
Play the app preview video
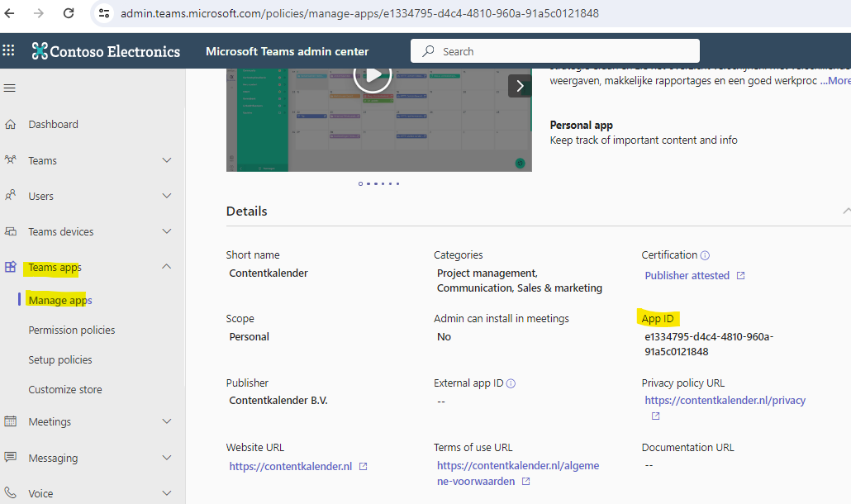(x=373, y=75)
